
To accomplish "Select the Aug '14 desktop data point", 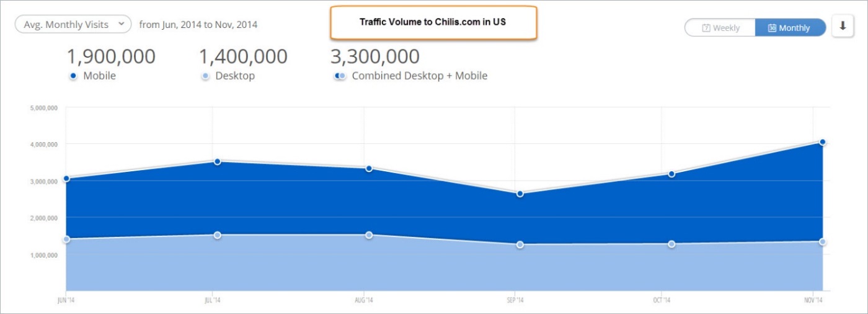I will (369, 235).
